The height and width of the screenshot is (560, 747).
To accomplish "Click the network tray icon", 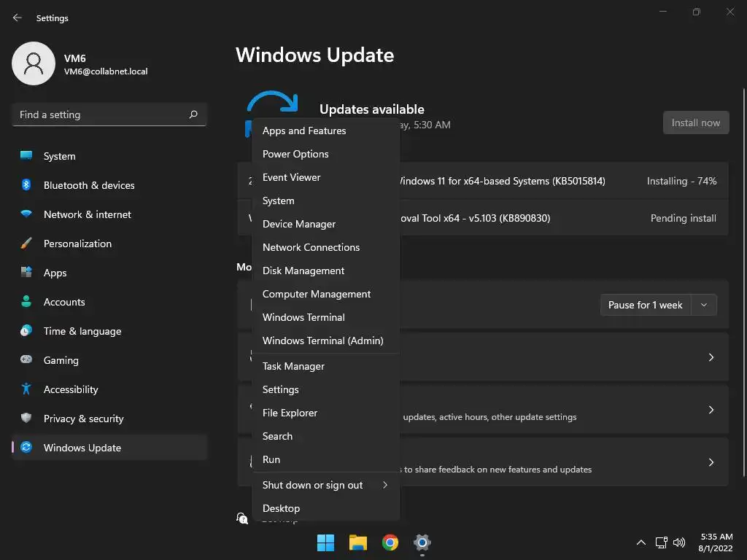I will (x=661, y=542).
